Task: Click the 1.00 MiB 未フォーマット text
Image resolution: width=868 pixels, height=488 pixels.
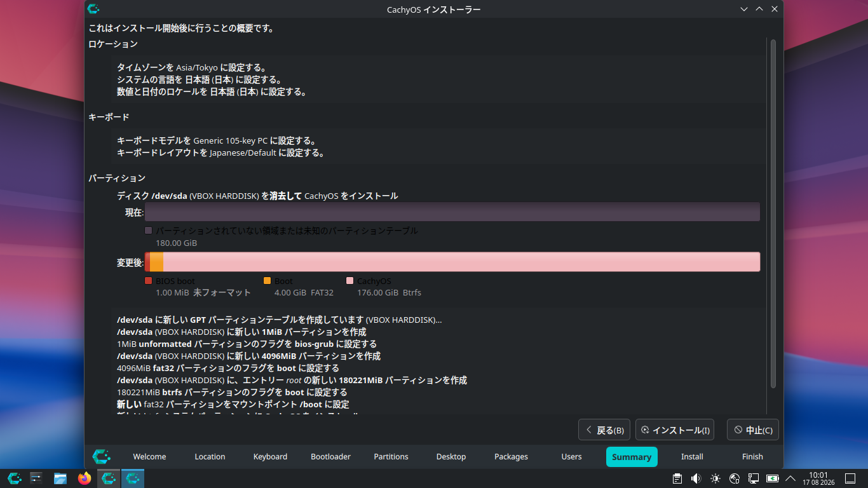Action: 203,292
